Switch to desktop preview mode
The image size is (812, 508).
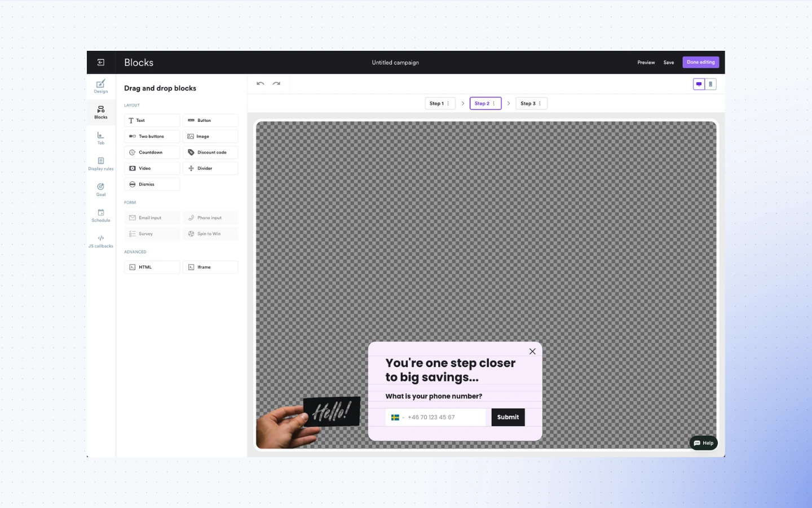699,84
